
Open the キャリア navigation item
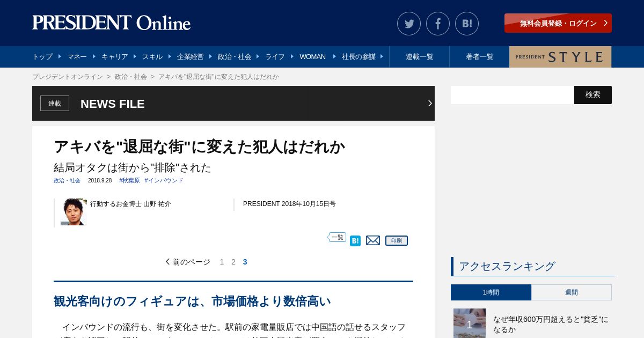coord(115,57)
